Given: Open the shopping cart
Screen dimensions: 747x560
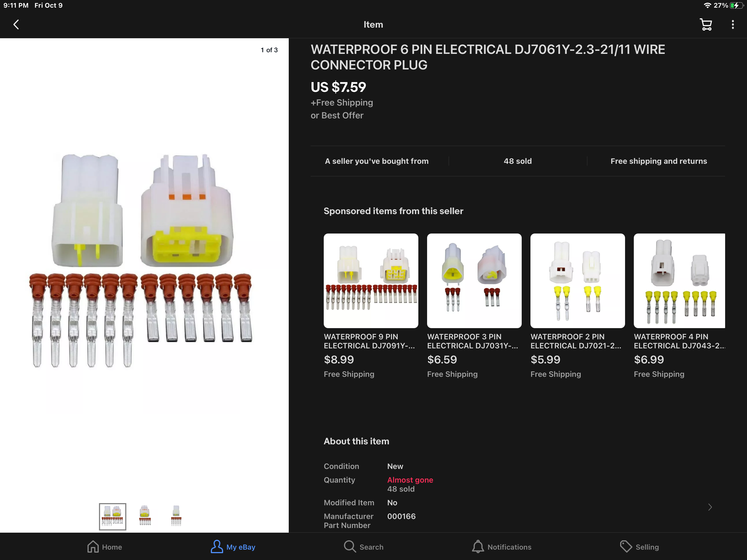Looking at the screenshot, I should [x=705, y=25].
